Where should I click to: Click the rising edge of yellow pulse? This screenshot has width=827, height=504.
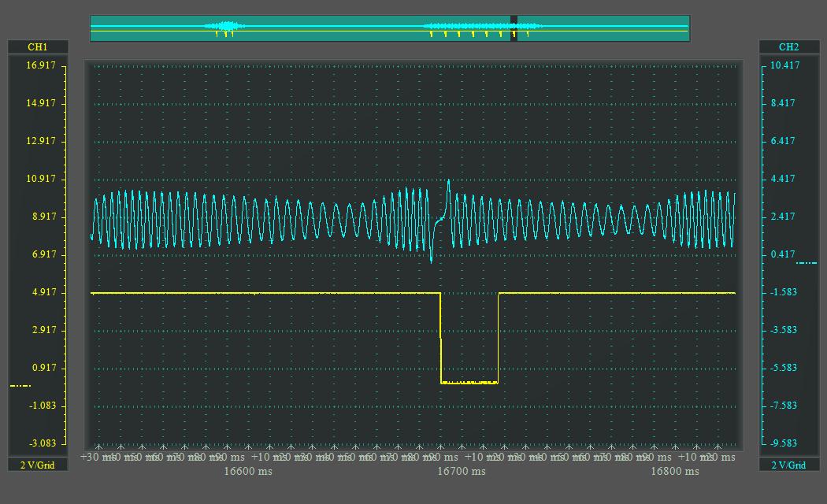(x=499, y=339)
